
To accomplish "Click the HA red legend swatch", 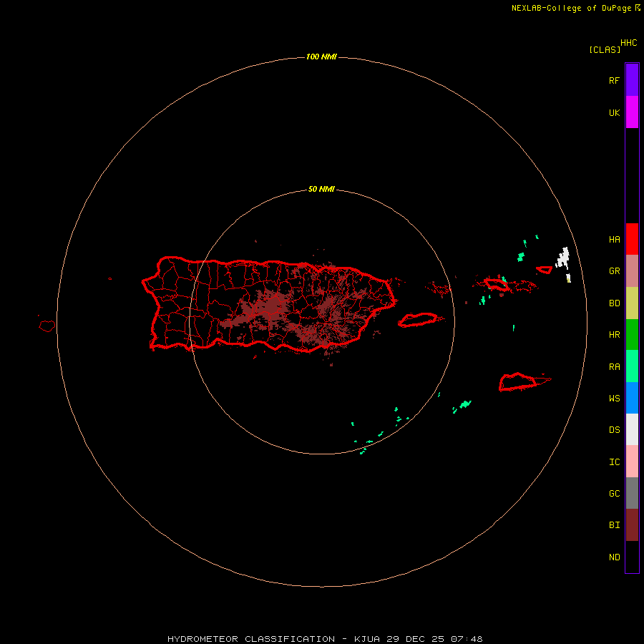I will (632, 239).
